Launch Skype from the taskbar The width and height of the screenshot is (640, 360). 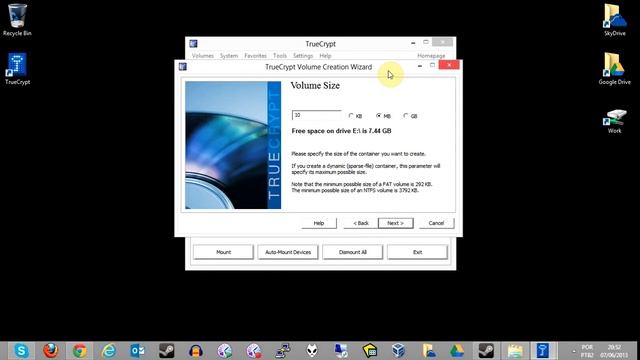pos(21,351)
